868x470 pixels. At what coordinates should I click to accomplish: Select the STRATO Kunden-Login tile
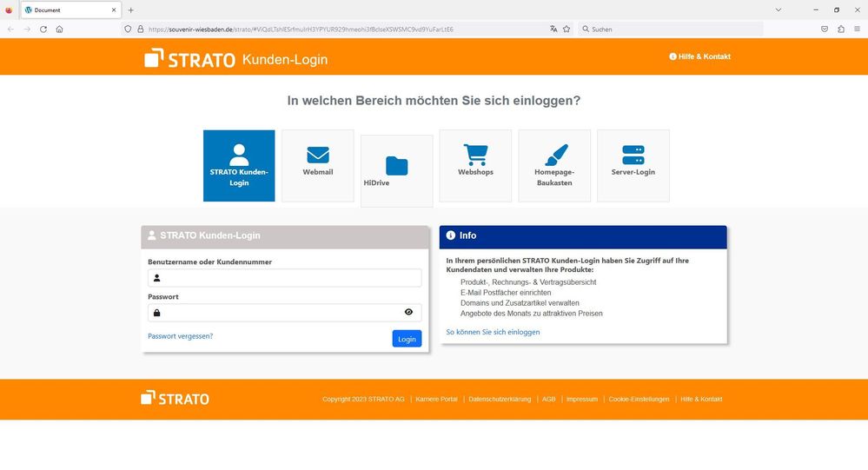(x=239, y=165)
